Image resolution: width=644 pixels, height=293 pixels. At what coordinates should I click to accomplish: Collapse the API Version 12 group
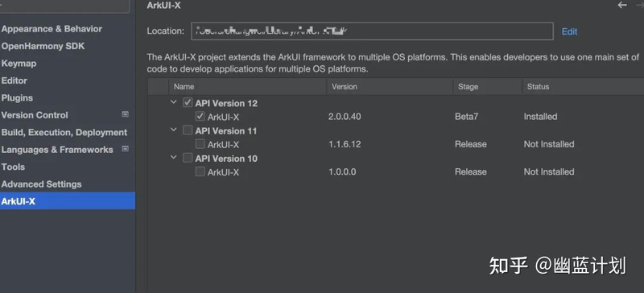coord(173,102)
